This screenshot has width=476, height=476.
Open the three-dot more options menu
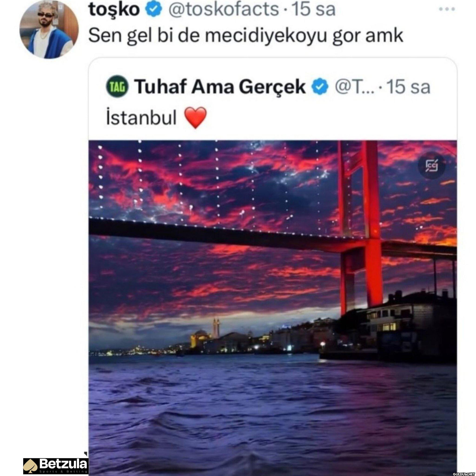point(447,10)
